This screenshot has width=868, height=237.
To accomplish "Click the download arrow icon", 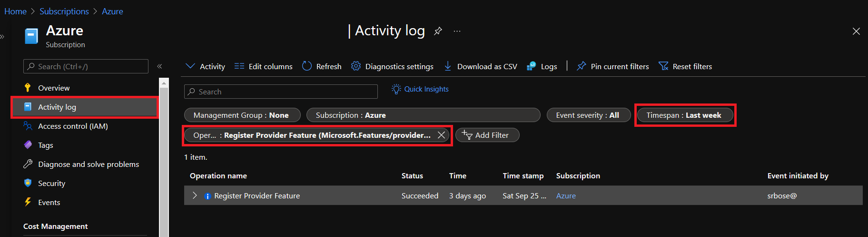I will 448,66.
